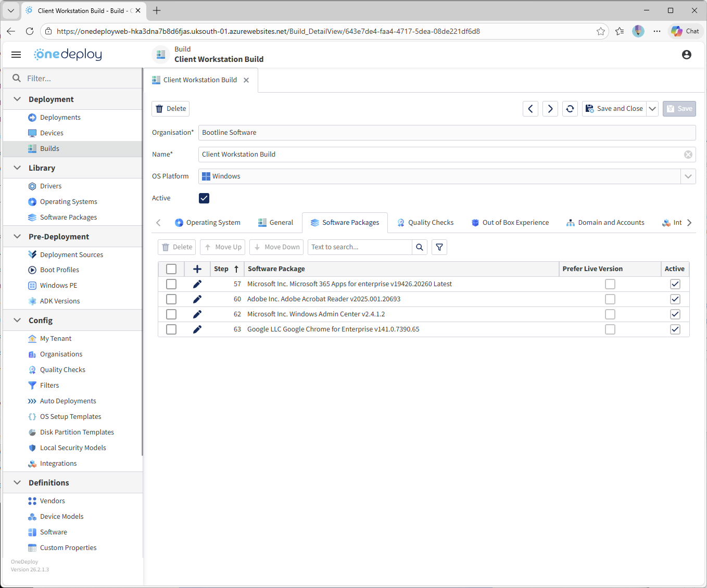Open the OS Platform dropdown
Image resolution: width=707 pixels, height=588 pixels.
click(688, 176)
